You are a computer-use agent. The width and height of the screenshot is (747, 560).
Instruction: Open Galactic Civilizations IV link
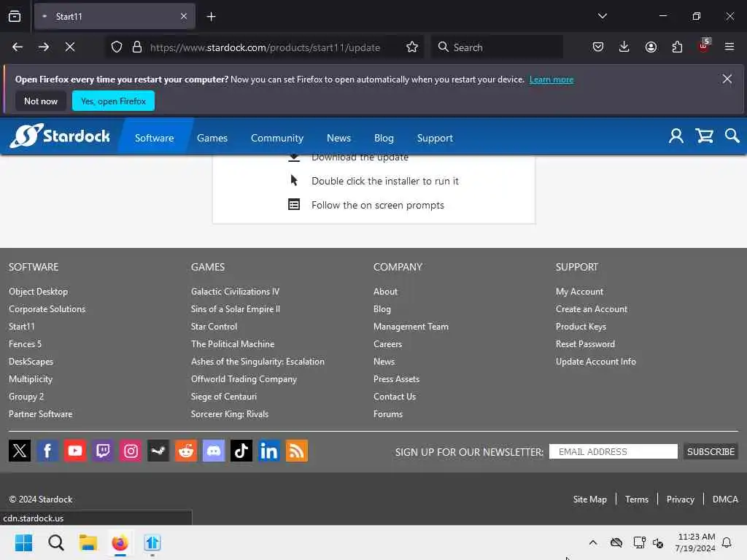coord(235,292)
